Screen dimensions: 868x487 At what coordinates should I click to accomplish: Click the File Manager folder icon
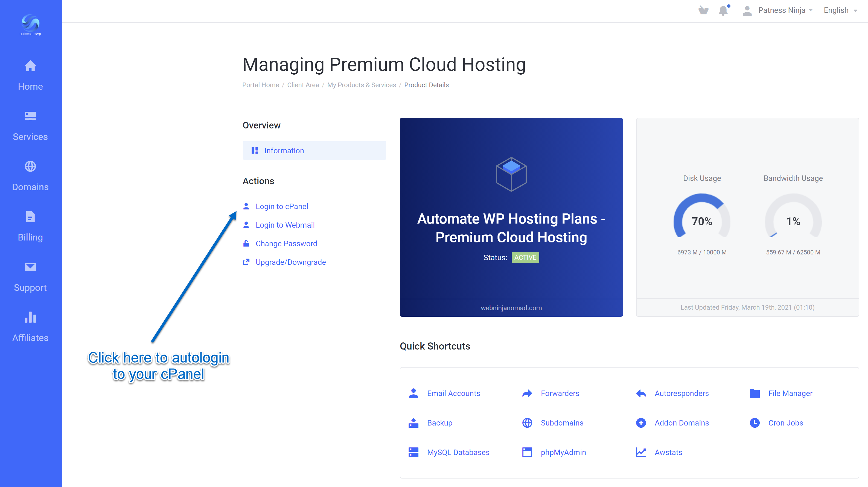coord(755,393)
